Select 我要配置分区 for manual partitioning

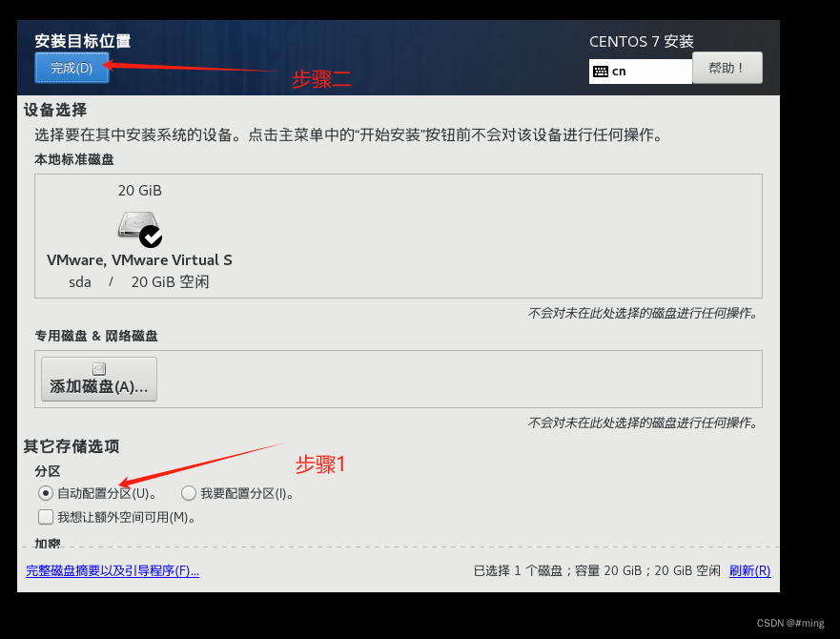point(189,493)
